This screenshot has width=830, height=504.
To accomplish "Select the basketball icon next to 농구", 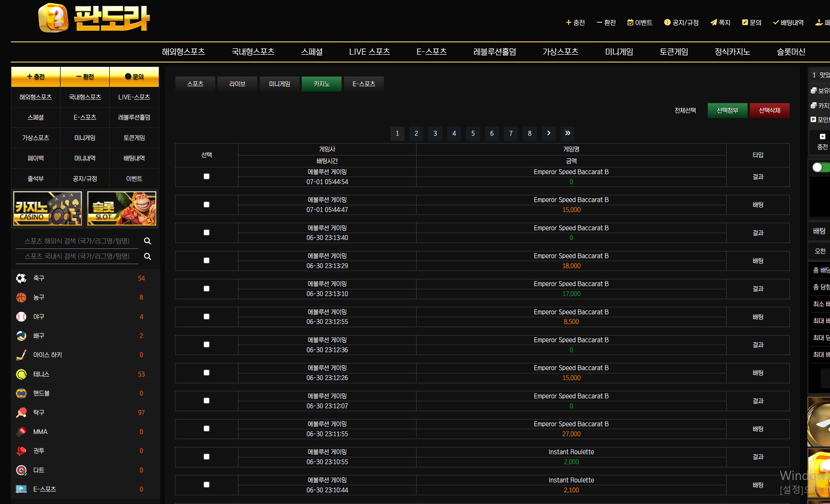I will pos(21,297).
